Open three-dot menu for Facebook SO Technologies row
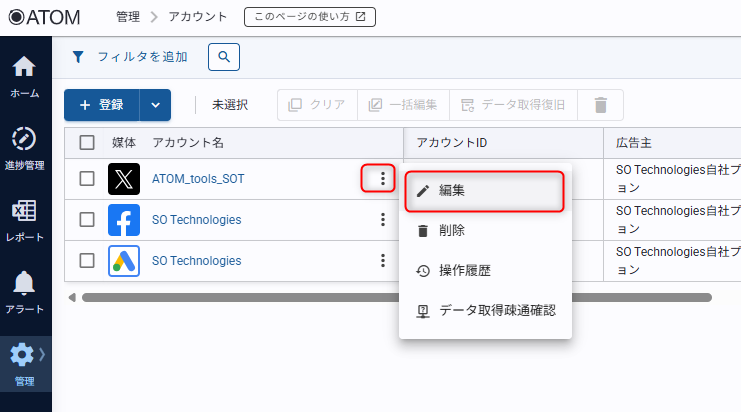Image resolution: width=741 pixels, height=412 pixels. (382, 220)
